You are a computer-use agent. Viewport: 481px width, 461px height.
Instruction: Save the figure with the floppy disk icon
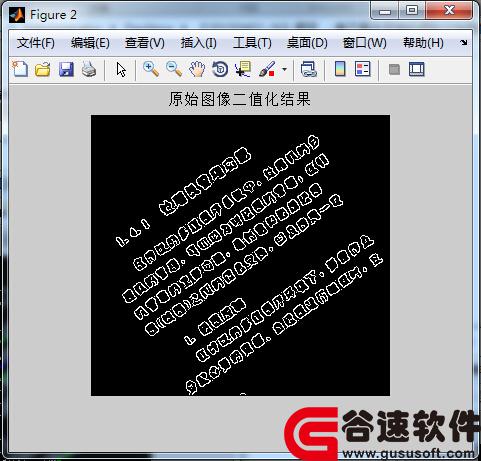(66, 69)
